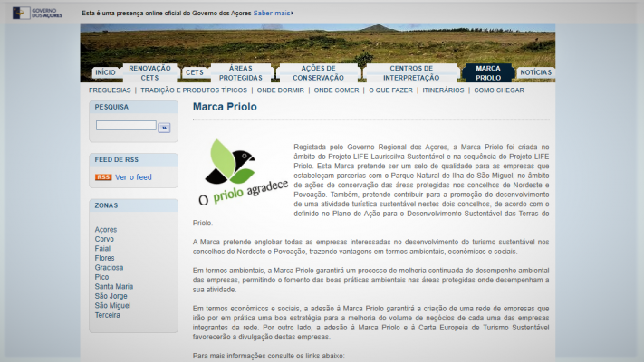644x362 pixels.
Task: Open the Renovação CETS tab
Action: 149,72
